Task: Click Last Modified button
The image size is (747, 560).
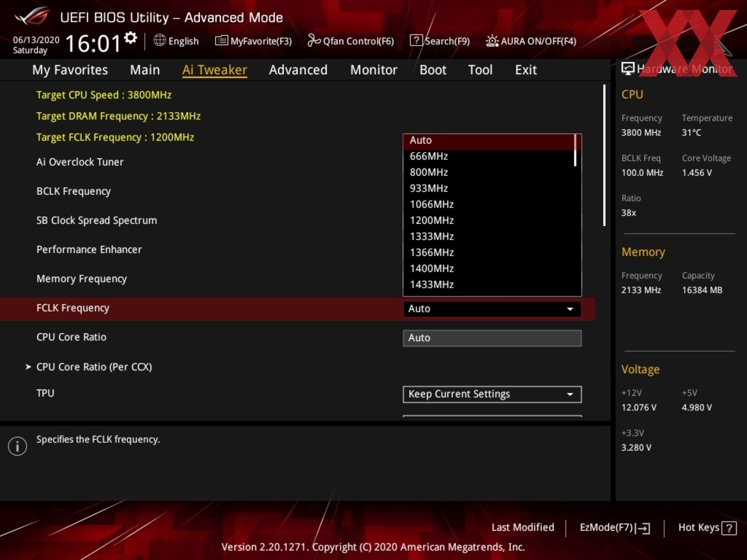Action: (x=523, y=528)
